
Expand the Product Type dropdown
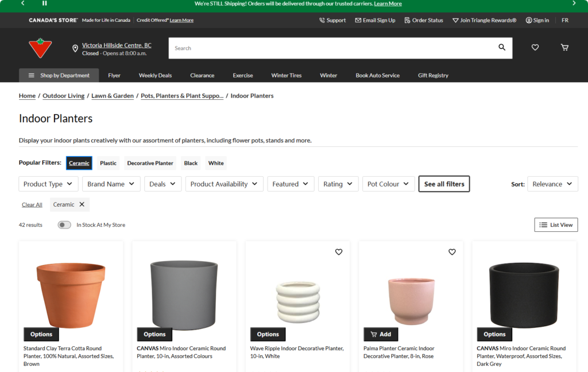[48, 184]
